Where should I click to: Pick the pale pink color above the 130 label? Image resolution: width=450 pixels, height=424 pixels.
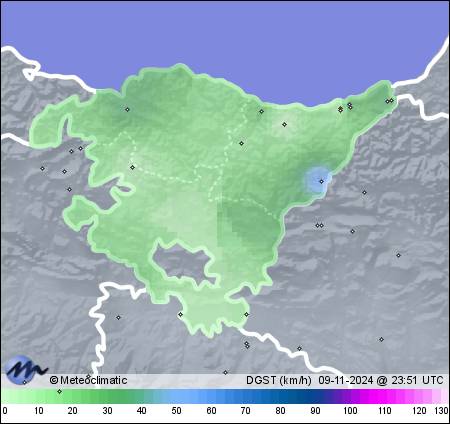pyautogui.click(x=444, y=396)
